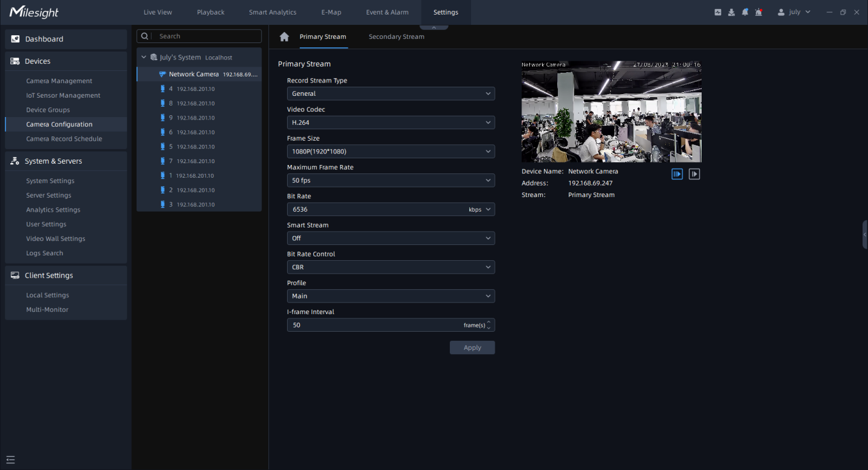Click the primary stream preview play icon
Viewport: 868px width, 470px height.
(677, 174)
